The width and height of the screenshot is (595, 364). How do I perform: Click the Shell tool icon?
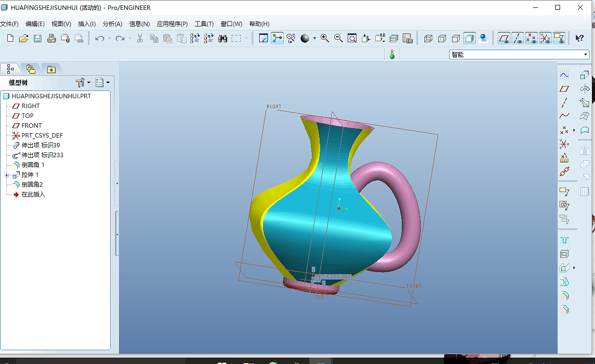coord(564,254)
